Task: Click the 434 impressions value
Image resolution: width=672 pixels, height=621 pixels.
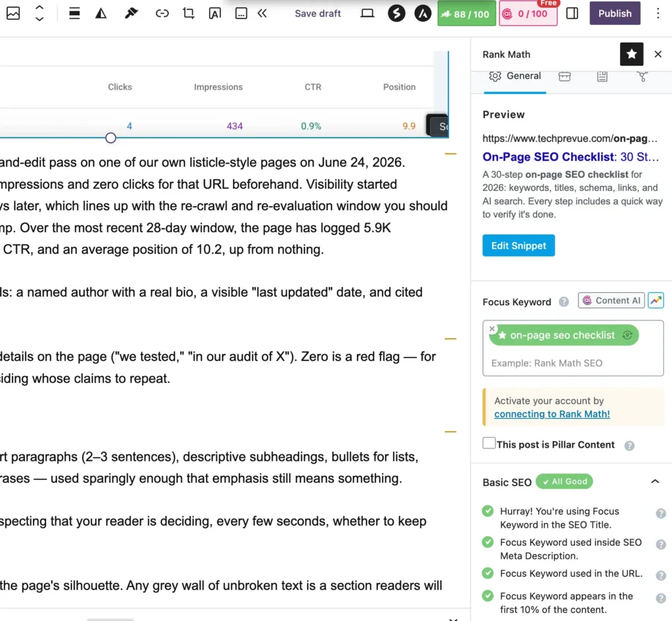Action: (x=234, y=126)
